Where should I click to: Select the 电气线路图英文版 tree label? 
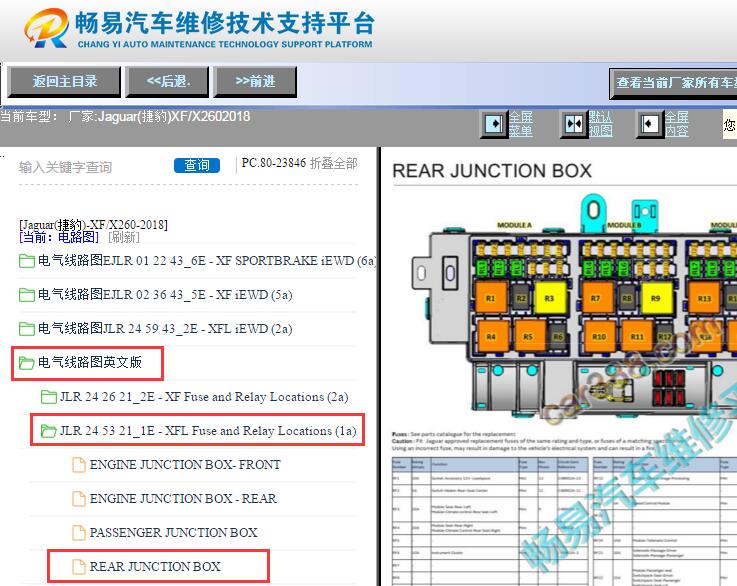[90, 362]
